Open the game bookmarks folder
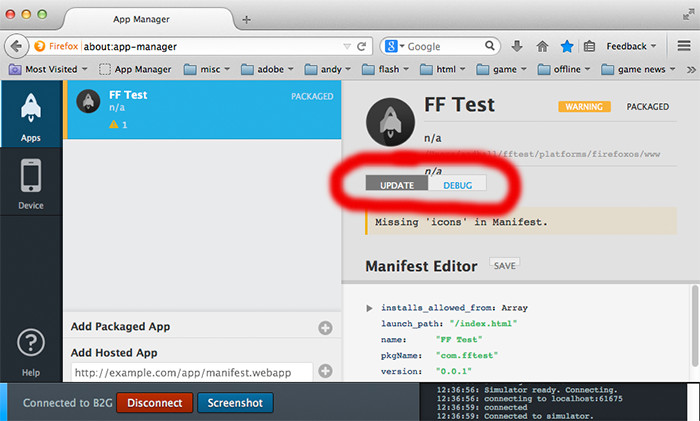The width and height of the screenshot is (700, 421). tap(501, 69)
